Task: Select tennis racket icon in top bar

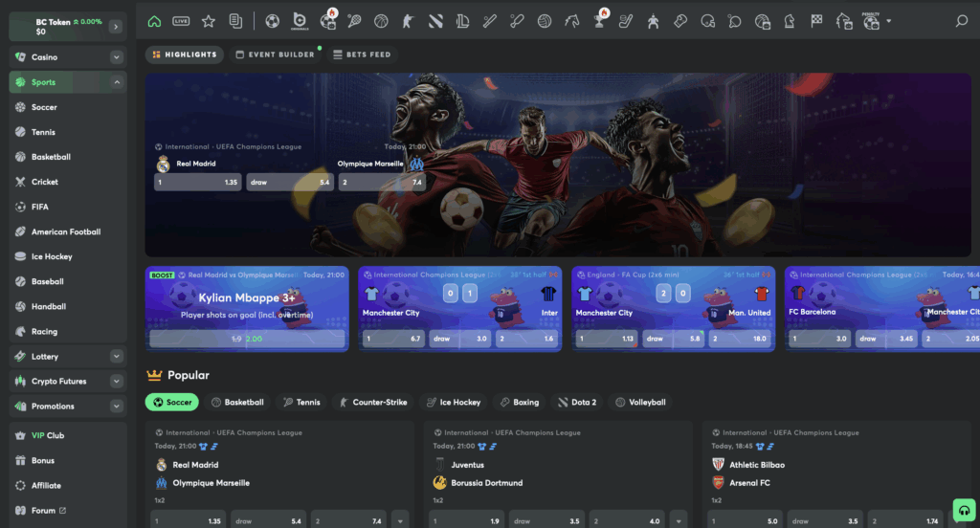Action: (354, 21)
